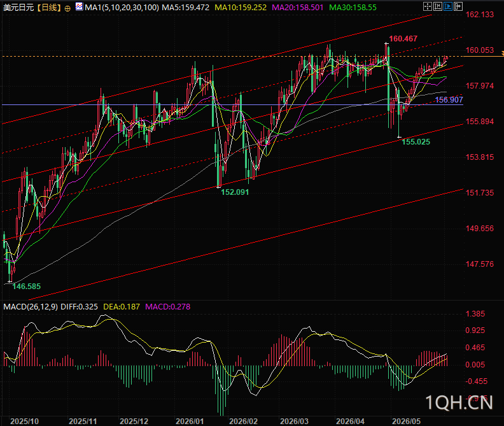Click the orange arrow marker at price axis edge
This screenshot has height=426, width=504.
[502, 52]
